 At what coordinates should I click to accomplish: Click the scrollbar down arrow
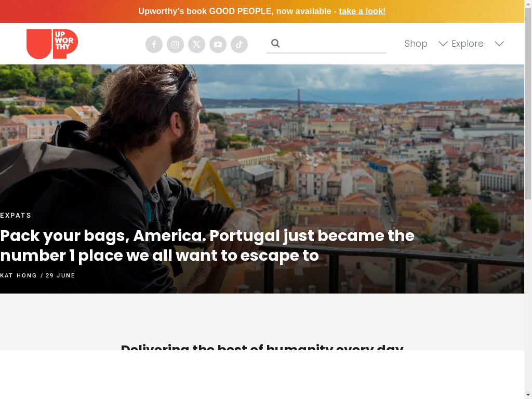(528, 395)
